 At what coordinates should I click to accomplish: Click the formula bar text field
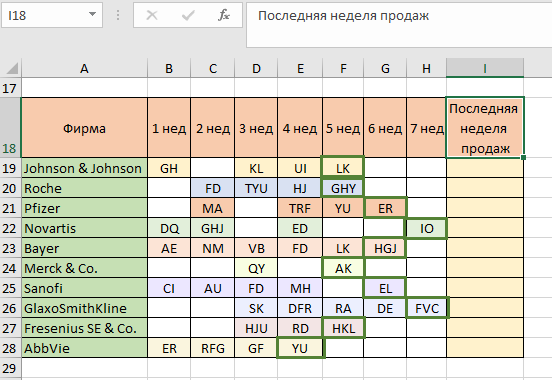coord(399,25)
